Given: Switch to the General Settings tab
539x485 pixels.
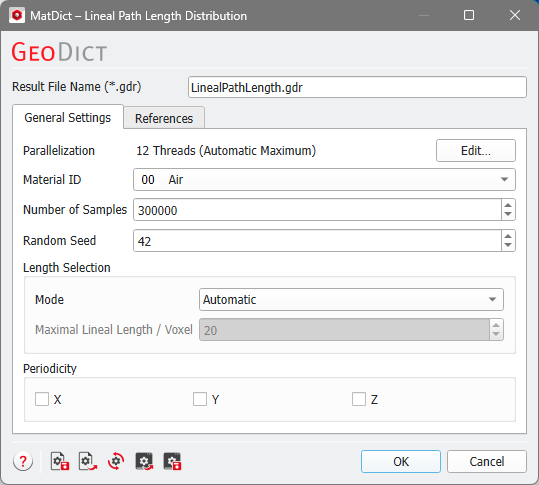Looking at the screenshot, I should [68, 117].
